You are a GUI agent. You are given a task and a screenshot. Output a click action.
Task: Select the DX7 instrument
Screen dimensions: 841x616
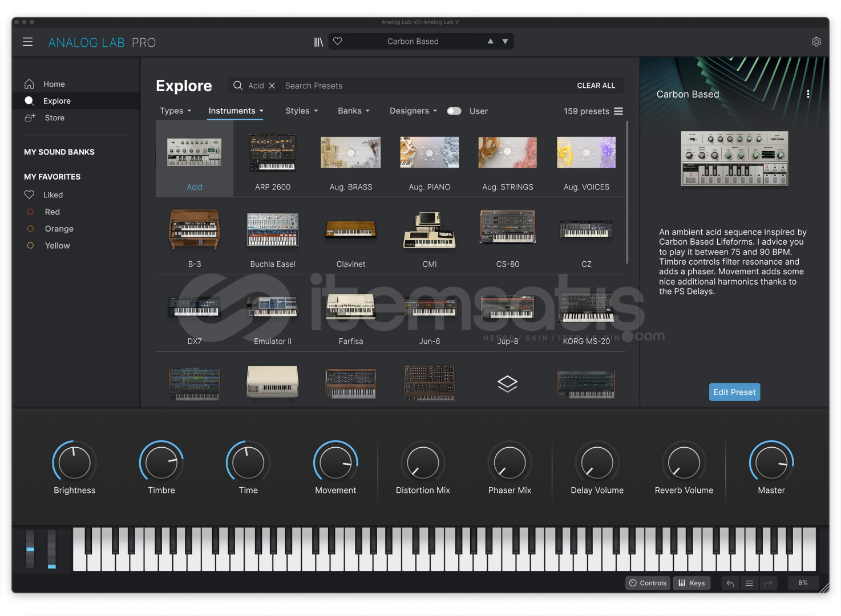click(195, 314)
